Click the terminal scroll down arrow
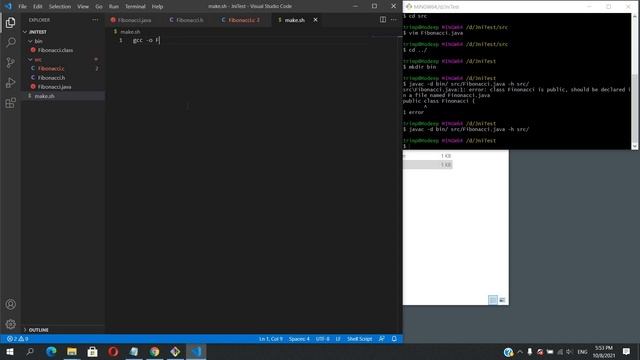This screenshot has height=360, width=640. (x=635, y=146)
